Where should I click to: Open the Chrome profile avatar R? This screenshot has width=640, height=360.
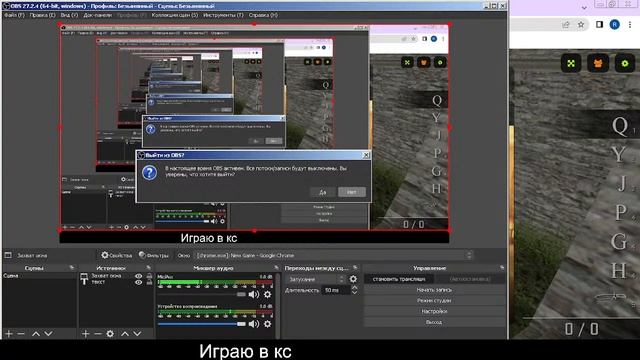coord(614,24)
